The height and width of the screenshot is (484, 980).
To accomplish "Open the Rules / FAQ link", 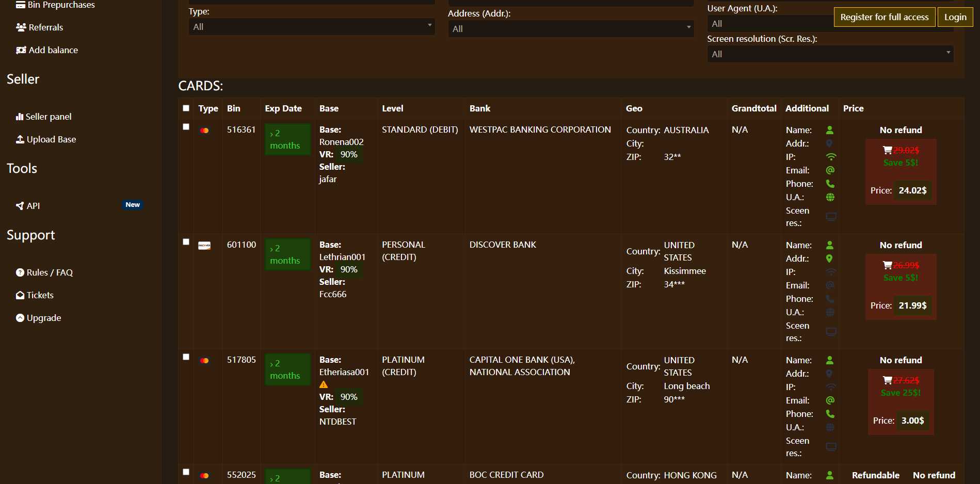I will click(x=44, y=272).
